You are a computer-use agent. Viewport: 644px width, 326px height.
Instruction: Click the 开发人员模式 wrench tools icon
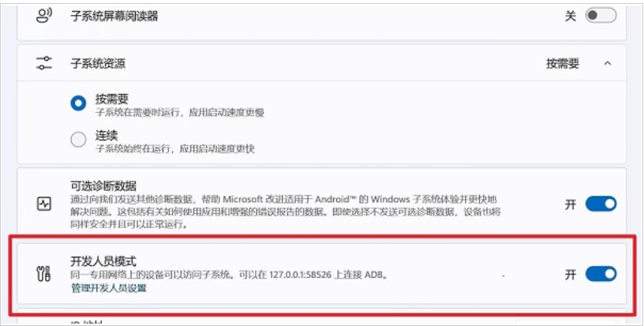coord(44,274)
